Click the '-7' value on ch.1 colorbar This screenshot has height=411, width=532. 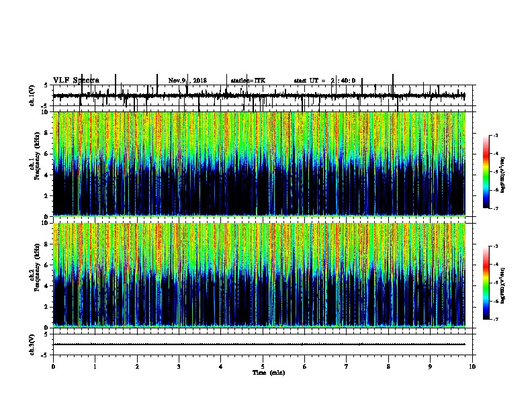496,208
